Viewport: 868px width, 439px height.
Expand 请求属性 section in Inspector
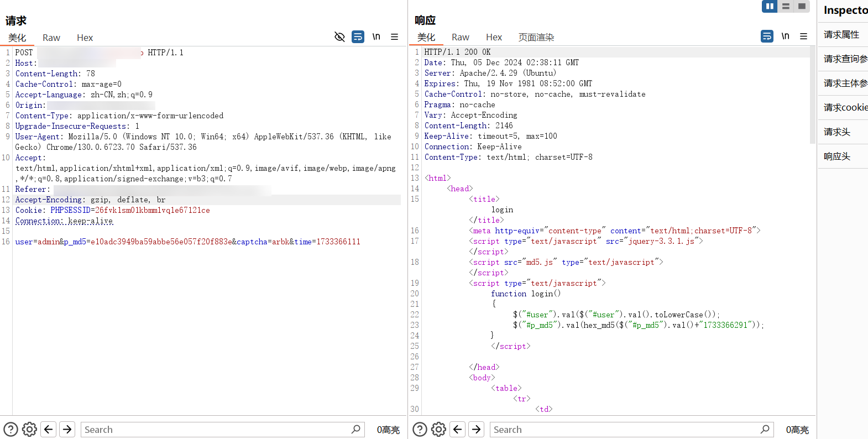(843, 34)
